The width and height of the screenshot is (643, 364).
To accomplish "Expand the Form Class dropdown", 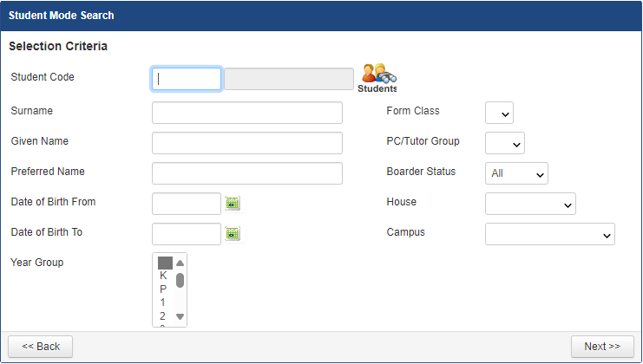I will click(x=499, y=113).
